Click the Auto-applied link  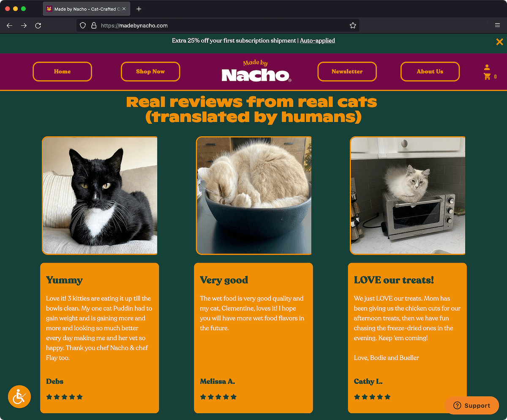(317, 41)
